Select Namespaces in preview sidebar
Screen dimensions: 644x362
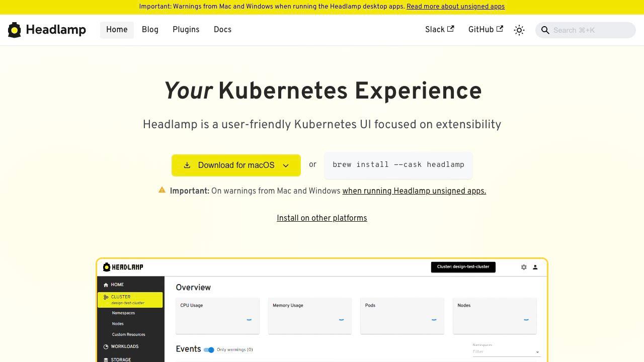pyautogui.click(x=123, y=313)
